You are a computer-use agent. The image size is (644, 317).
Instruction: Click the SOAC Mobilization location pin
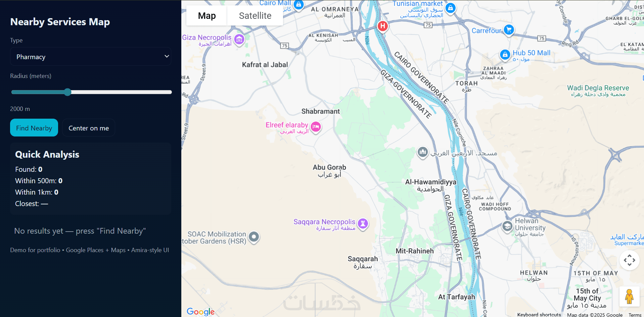click(x=254, y=237)
